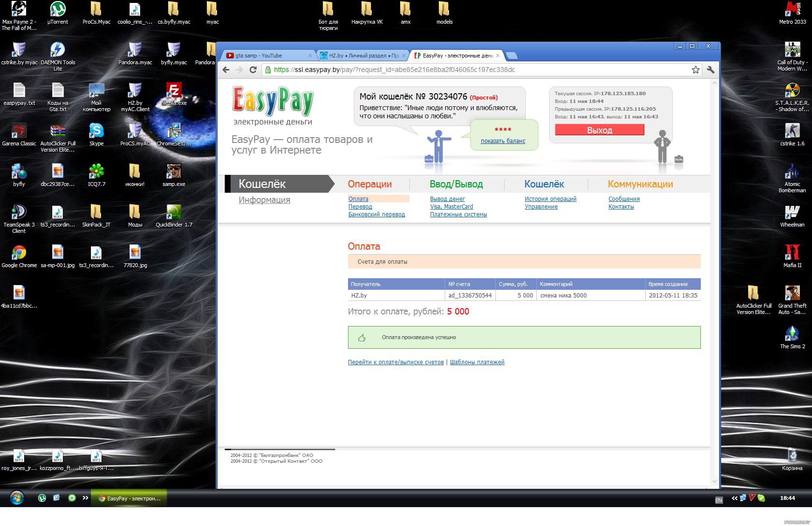Select the cstrike 1.6 desktop icon

(x=792, y=135)
